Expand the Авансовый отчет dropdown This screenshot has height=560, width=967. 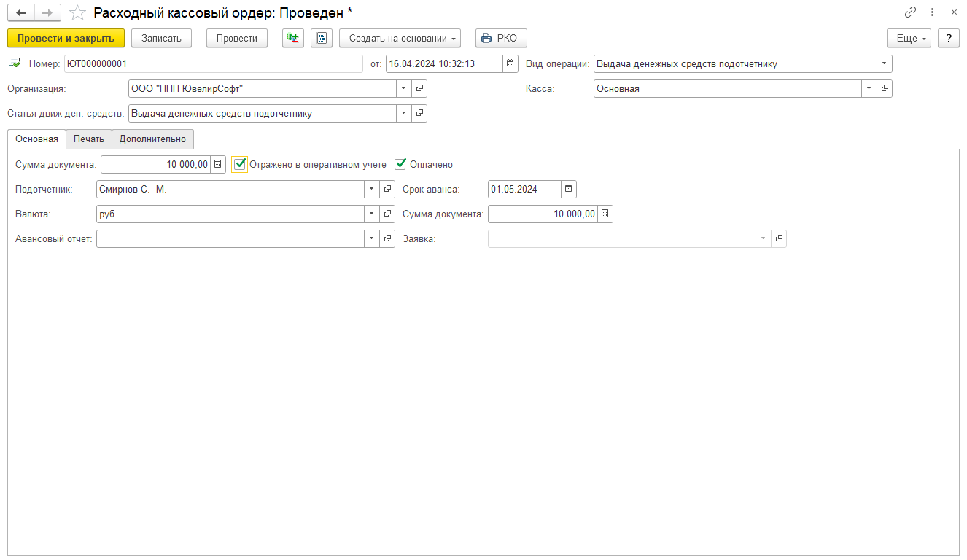(x=372, y=238)
